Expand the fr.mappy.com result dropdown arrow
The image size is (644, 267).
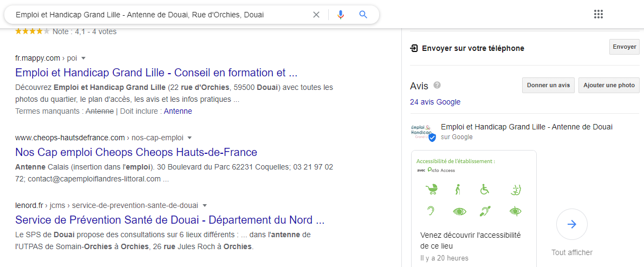(x=84, y=58)
